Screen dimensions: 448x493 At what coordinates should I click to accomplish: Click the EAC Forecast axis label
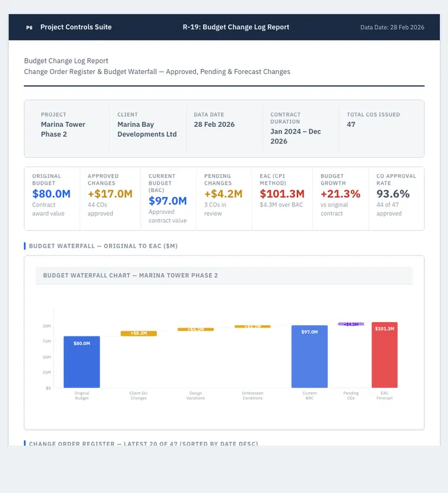[385, 395]
